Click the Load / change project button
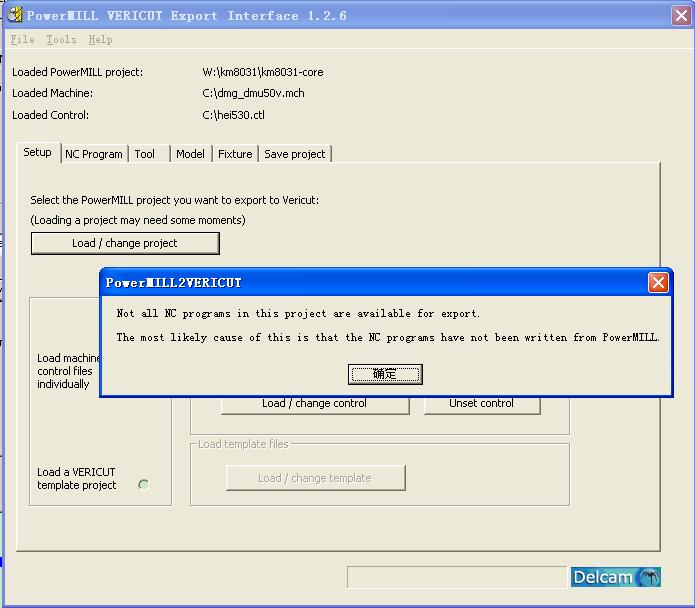Screen dimensions: 695x608 [125, 243]
